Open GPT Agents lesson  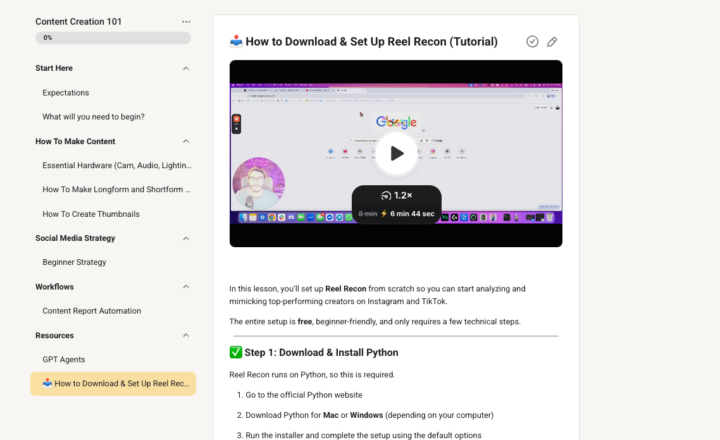tap(63, 360)
